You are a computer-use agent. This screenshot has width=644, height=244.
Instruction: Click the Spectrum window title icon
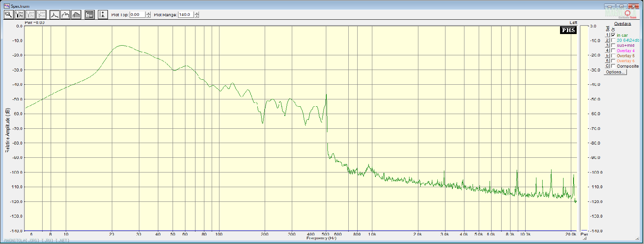tap(7, 6)
